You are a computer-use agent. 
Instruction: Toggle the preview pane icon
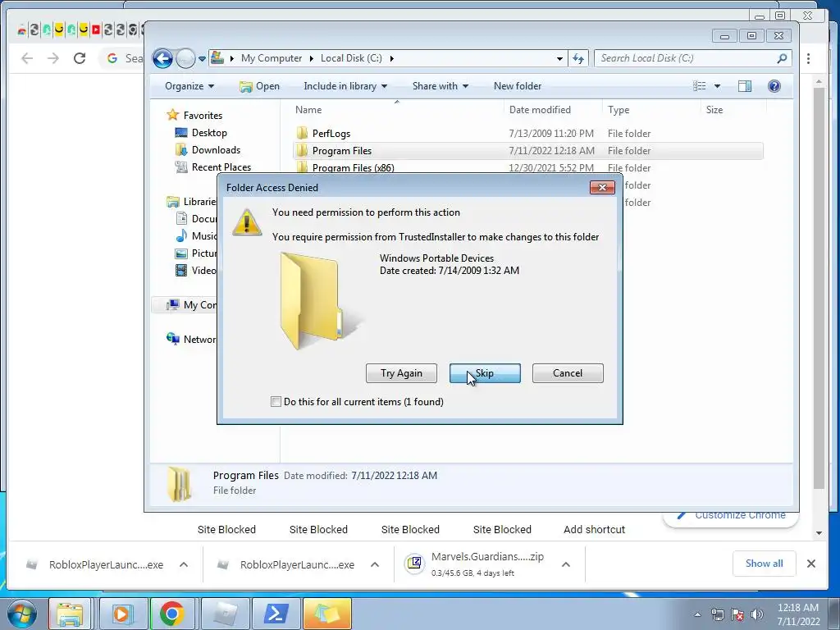point(745,85)
